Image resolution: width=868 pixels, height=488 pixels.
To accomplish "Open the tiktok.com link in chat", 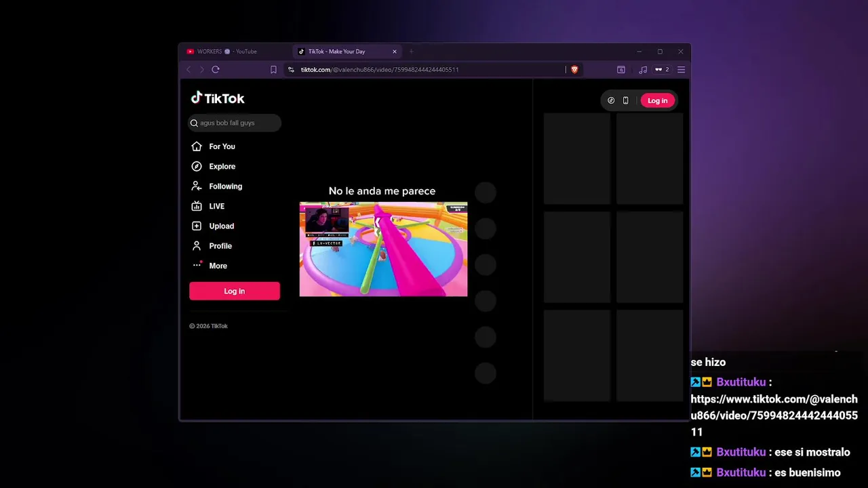I will coord(774,415).
